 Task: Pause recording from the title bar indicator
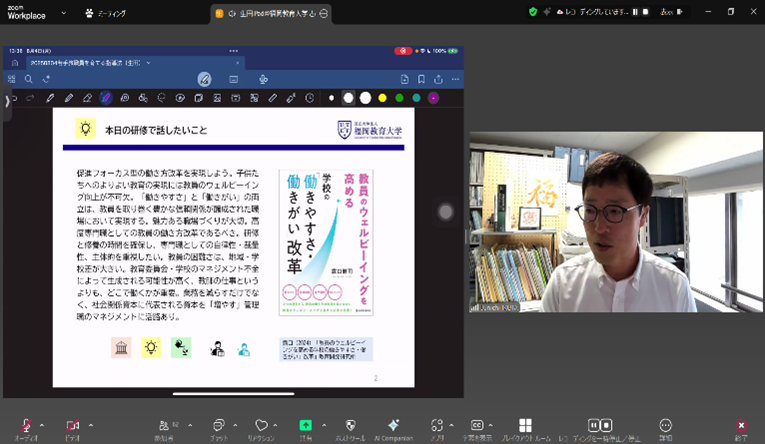[x=635, y=12]
